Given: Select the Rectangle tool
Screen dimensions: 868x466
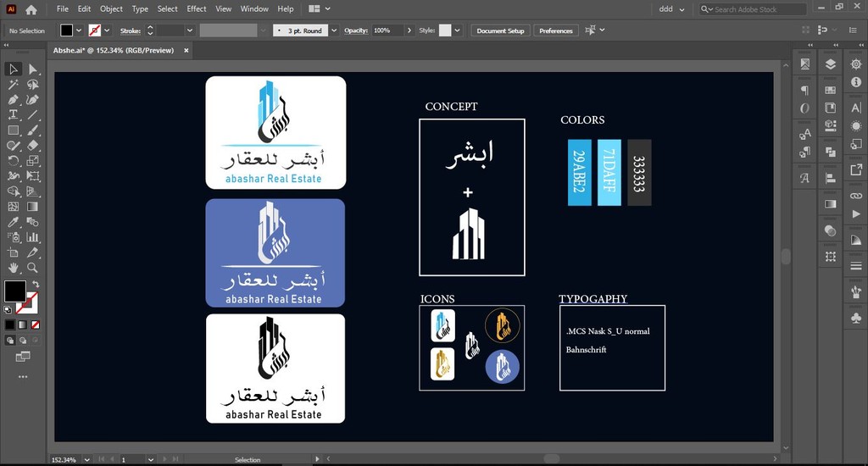Looking at the screenshot, I should 14,130.
